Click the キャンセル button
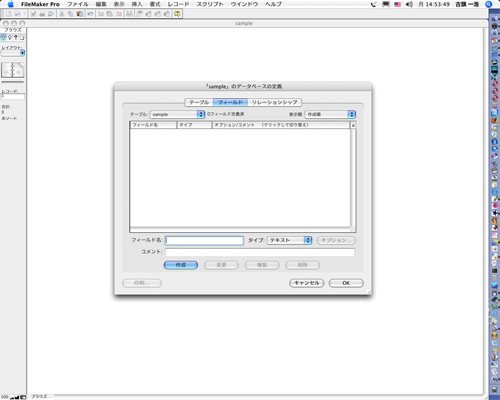This screenshot has width=500, height=400. 307,283
